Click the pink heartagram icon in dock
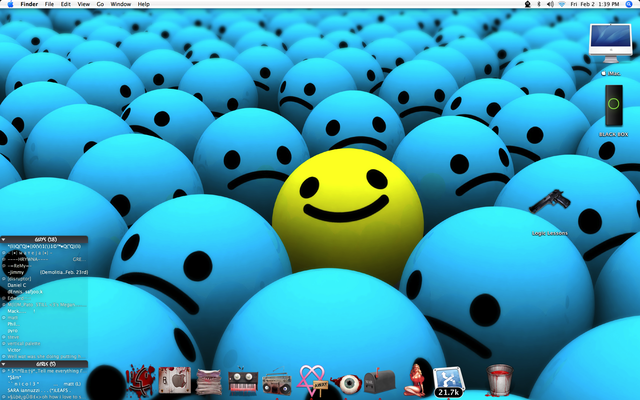This screenshot has width=640, height=400. [x=313, y=380]
